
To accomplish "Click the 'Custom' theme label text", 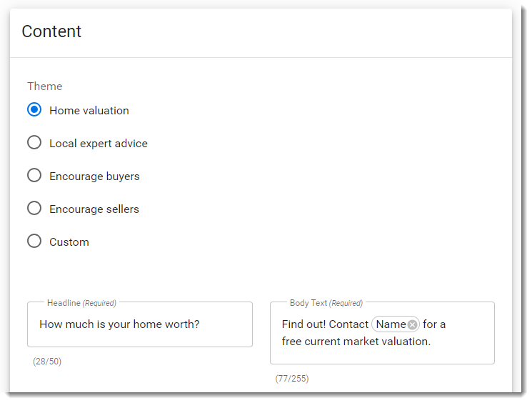I will pyautogui.click(x=69, y=242).
